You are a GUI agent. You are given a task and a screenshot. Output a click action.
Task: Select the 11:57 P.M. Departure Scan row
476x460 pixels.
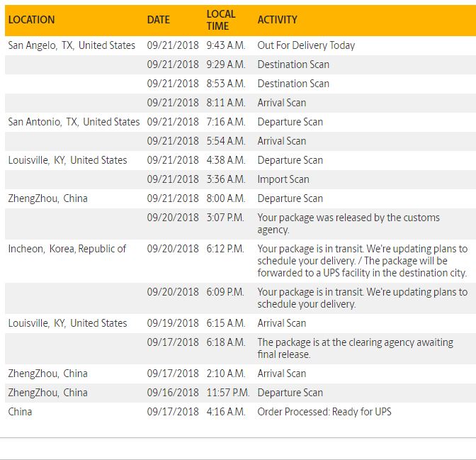(240, 393)
